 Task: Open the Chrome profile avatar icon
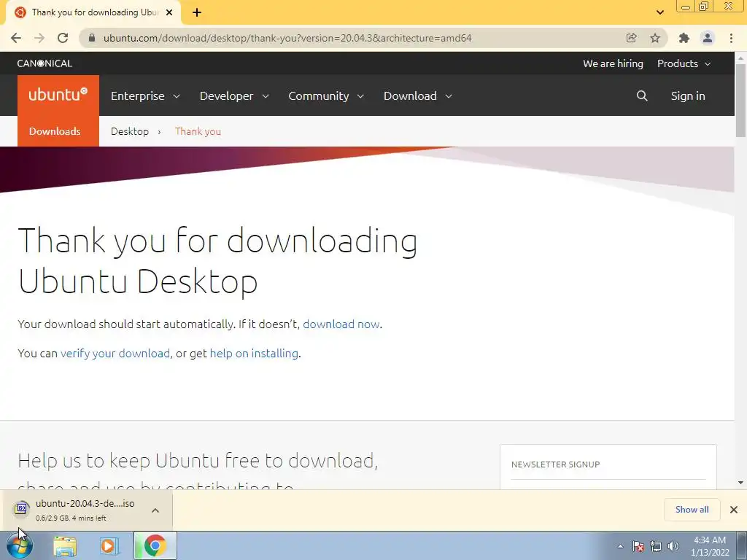(x=708, y=38)
